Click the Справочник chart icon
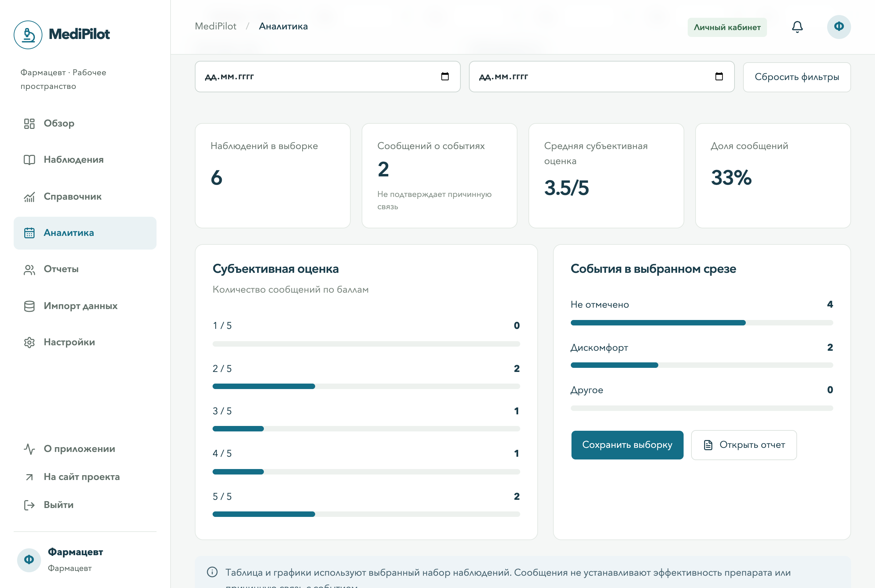875x588 pixels. point(29,197)
